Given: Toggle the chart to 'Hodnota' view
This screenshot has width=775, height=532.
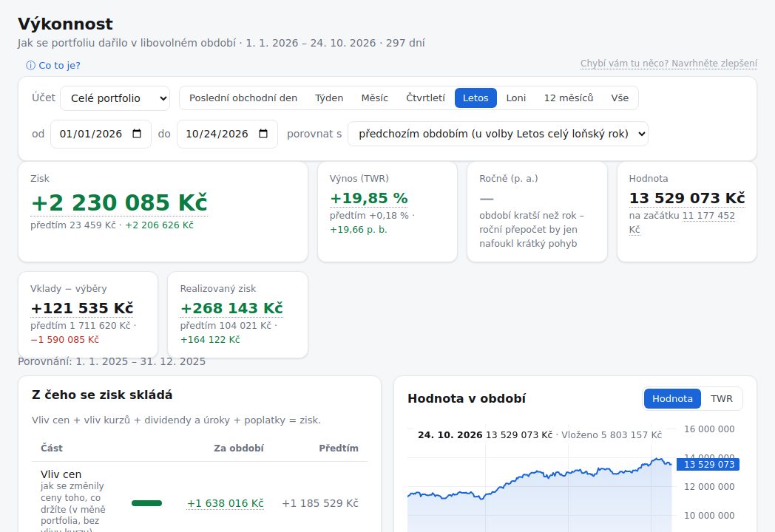Looking at the screenshot, I should 672,398.
